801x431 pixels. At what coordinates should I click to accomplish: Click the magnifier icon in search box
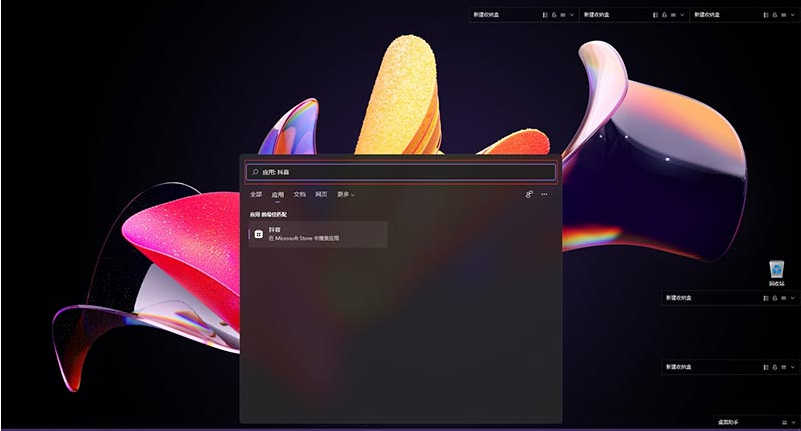click(x=255, y=172)
